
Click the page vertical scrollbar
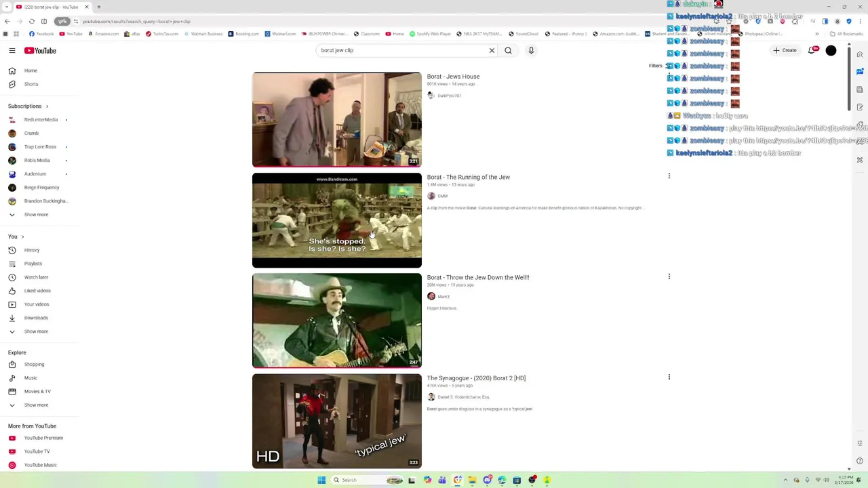coord(849,78)
